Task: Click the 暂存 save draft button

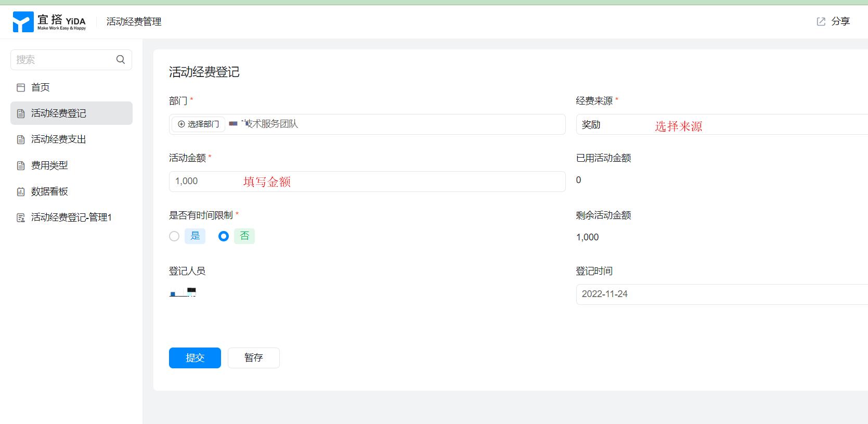Action: click(x=254, y=358)
